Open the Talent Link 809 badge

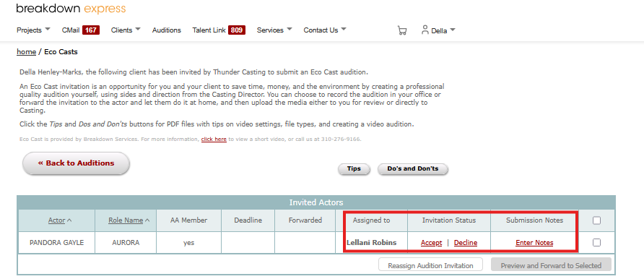pyautogui.click(x=237, y=30)
